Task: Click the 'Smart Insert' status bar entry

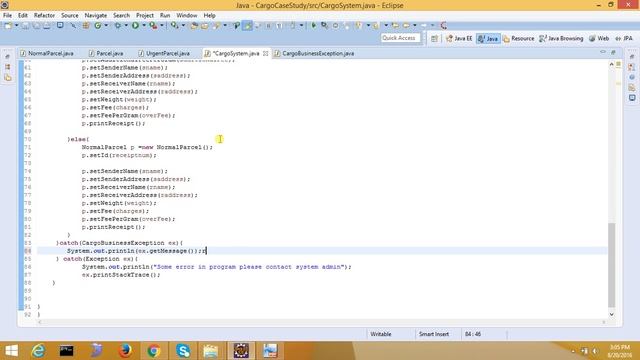Action: pyautogui.click(x=433, y=334)
